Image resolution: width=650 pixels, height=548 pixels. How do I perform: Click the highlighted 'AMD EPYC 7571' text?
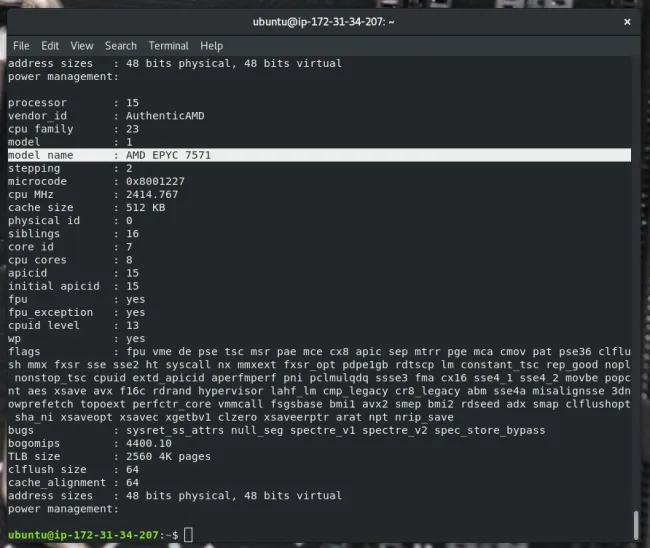pos(168,155)
